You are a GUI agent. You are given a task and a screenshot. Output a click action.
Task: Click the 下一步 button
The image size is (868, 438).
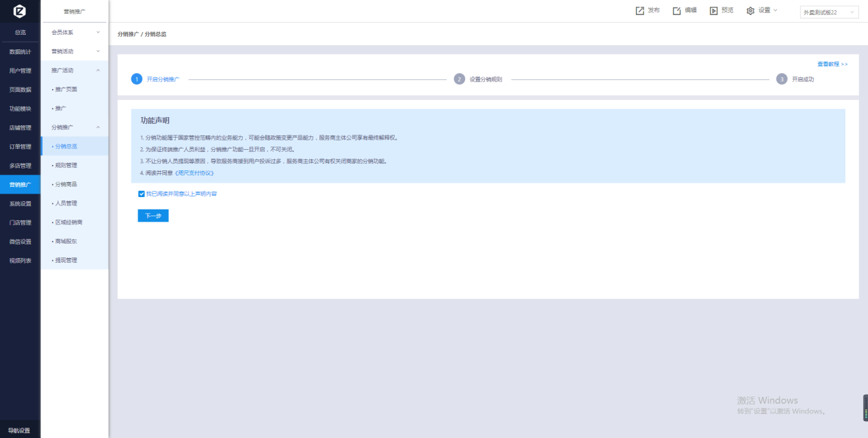coord(153,216)
